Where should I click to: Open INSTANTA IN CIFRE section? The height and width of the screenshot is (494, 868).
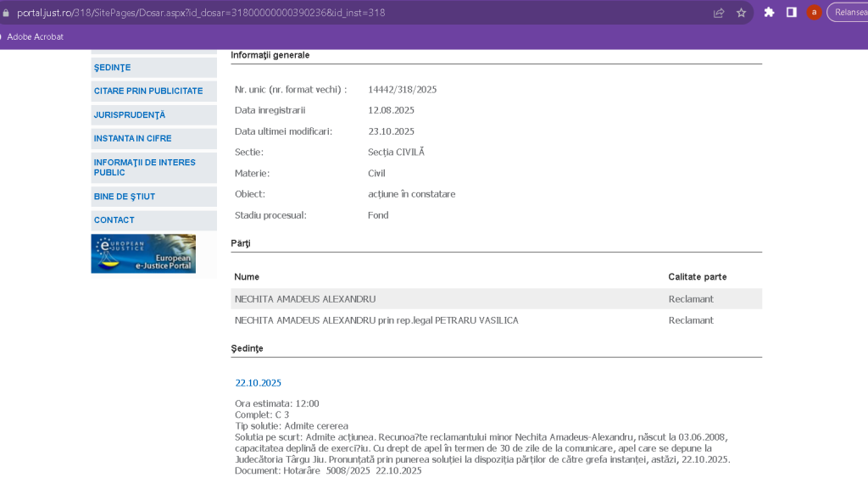click(133, 138)
